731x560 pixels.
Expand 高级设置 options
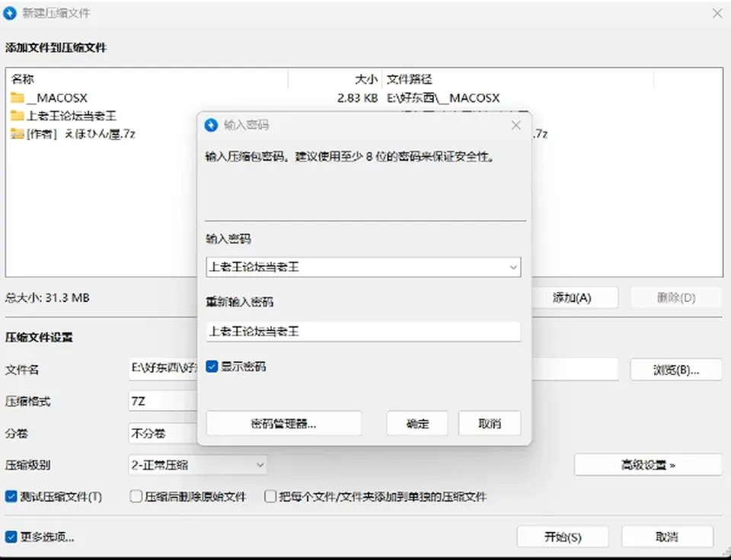[x=648, y=465]
